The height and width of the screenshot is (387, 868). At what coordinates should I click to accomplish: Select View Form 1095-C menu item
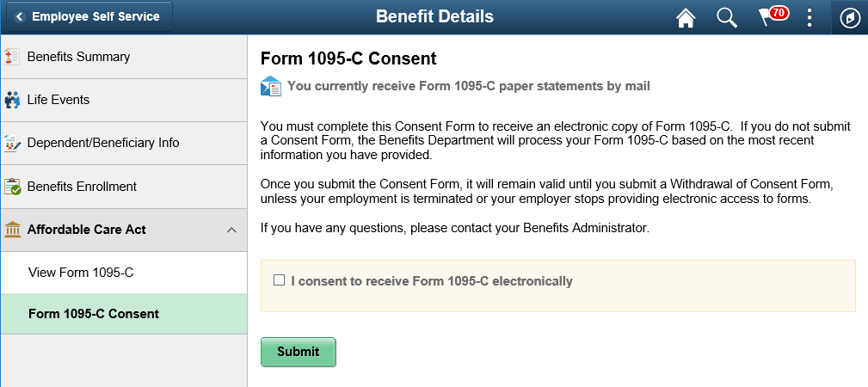point(81,273)
